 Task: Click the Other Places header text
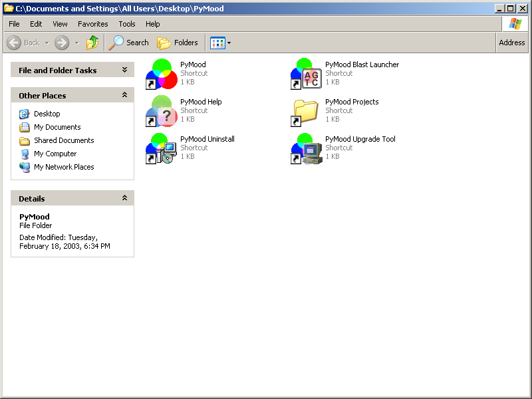click(x=43, y=96)
